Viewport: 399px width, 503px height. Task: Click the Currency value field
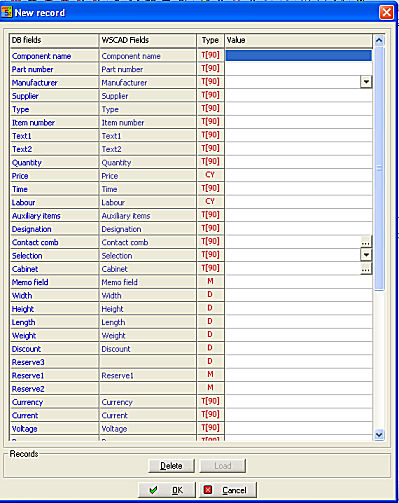tap(299, 402)
